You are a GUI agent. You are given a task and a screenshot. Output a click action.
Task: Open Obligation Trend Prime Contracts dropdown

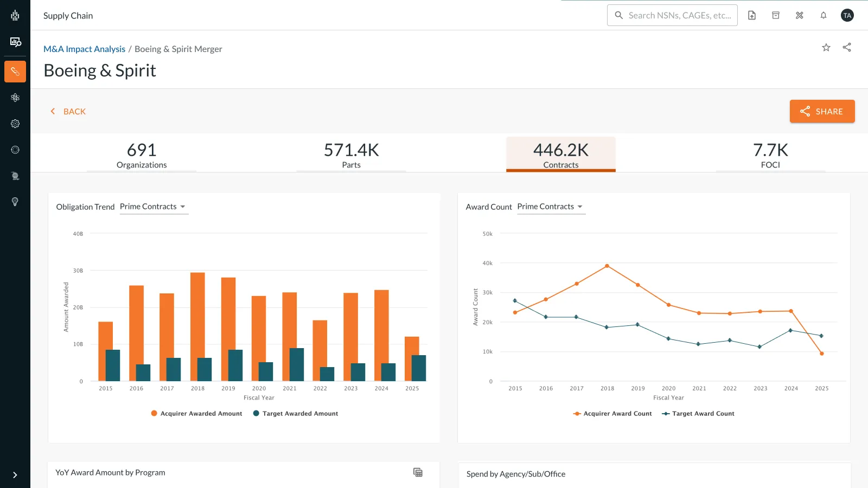[154, 207]
